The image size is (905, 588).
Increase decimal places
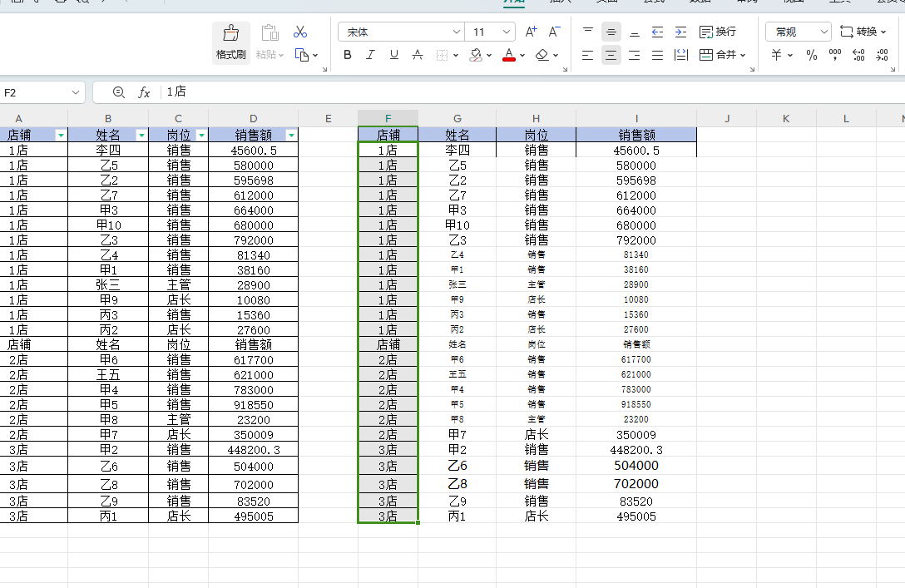(858, 55)
